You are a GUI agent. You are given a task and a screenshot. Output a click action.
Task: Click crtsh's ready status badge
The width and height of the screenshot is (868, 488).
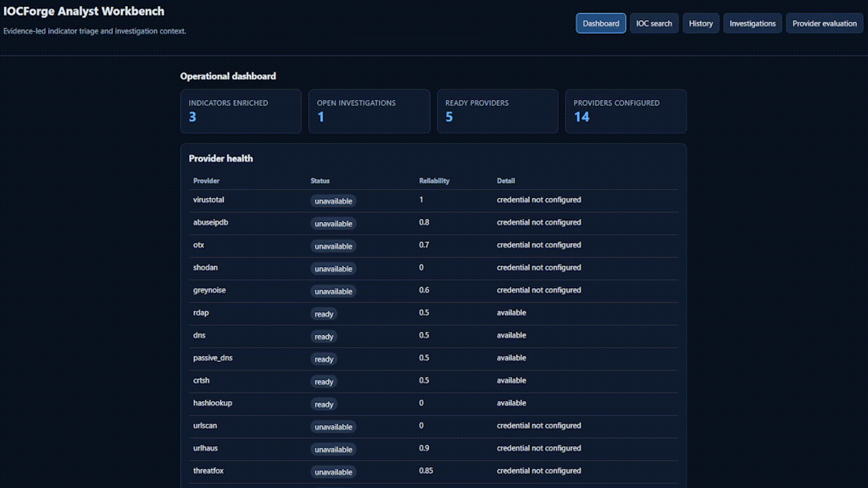point(324,382)
